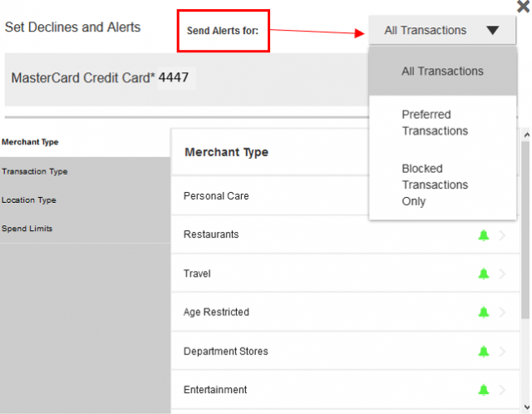Open the Department Stores merchant row
The height and width of the screenshot is (414, 532).
point(346,351)
